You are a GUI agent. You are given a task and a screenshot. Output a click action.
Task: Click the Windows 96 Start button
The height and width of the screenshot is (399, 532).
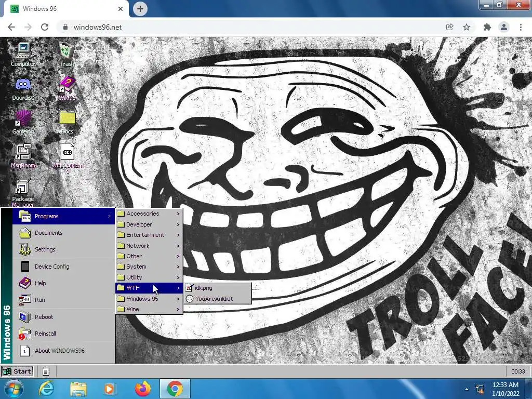click(17, 371)
